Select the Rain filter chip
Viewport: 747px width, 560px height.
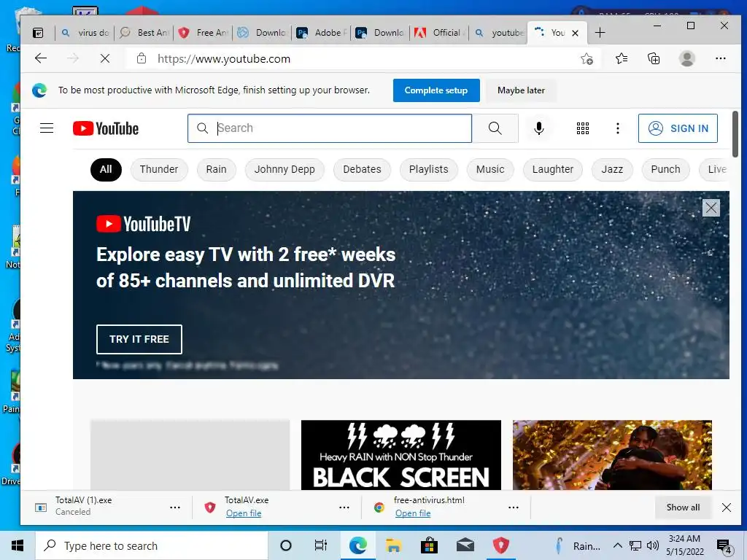pyautogui.click(x=216, y=169)
